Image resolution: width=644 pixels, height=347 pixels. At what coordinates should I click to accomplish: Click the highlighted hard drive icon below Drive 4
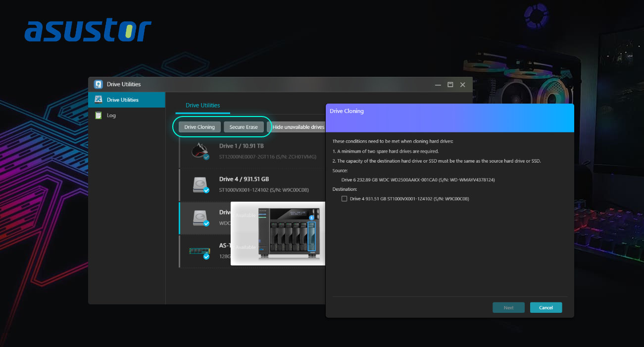pos(200,218)
